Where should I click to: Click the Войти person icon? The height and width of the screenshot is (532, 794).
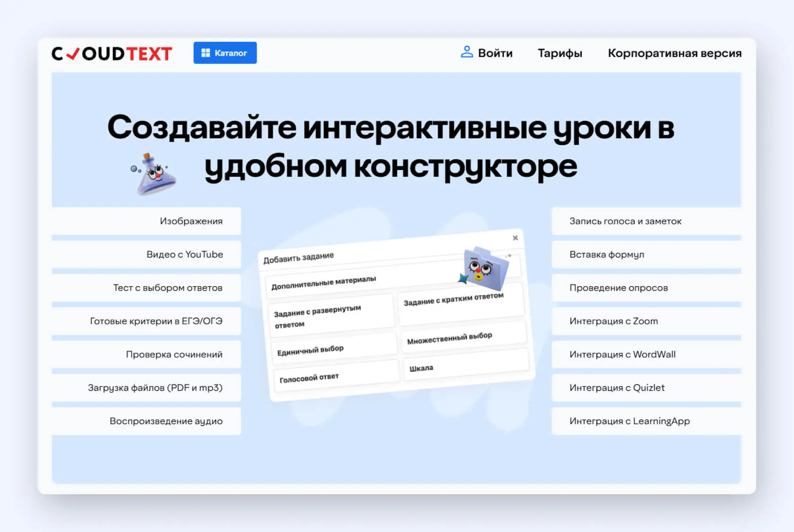[468, 52]
